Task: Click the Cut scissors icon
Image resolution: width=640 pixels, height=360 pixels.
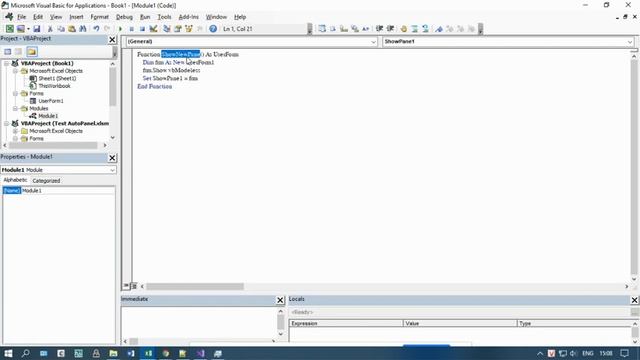Action: [x=50, y=29]
